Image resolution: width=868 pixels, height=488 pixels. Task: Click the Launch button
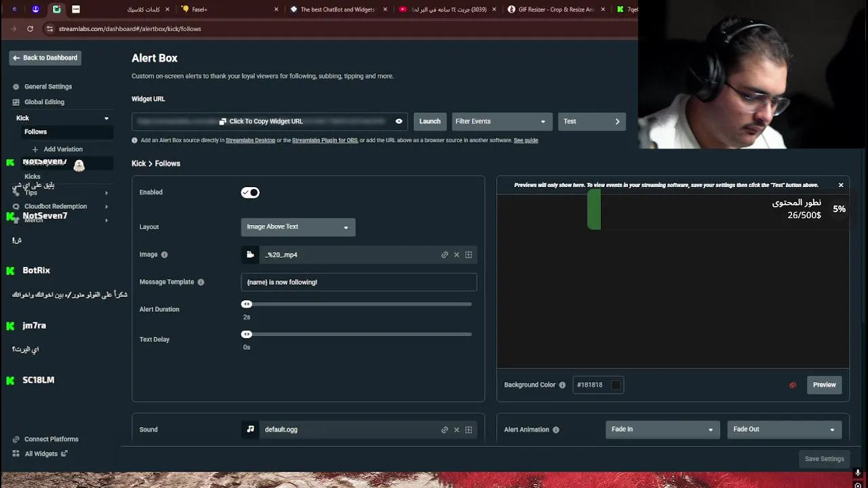430,121
